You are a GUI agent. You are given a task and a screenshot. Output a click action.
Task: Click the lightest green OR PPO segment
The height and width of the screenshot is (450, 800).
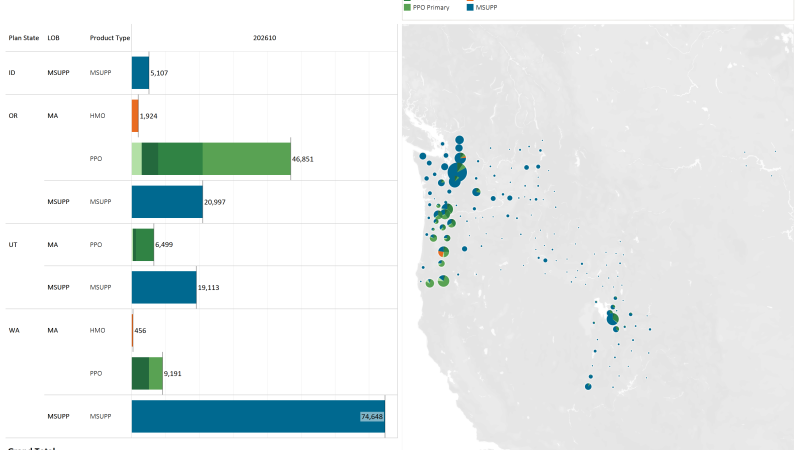(x=137, y=159)
